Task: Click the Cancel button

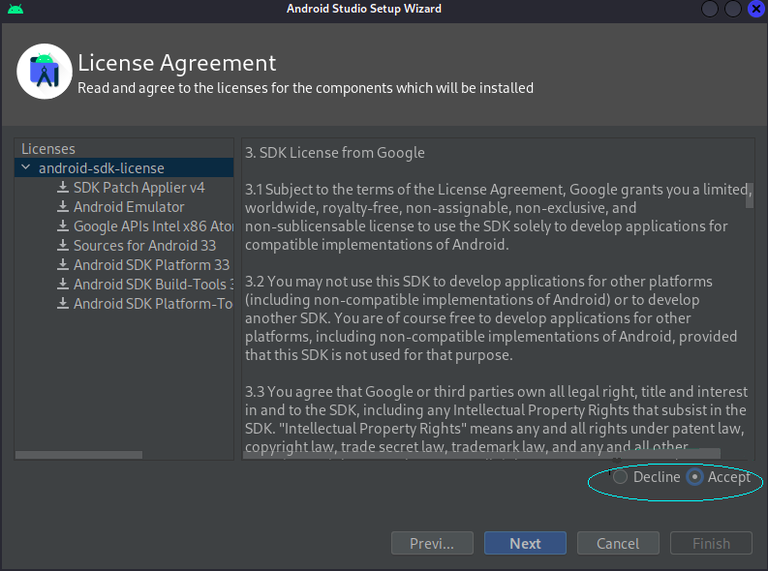Action: click(617, 544)
